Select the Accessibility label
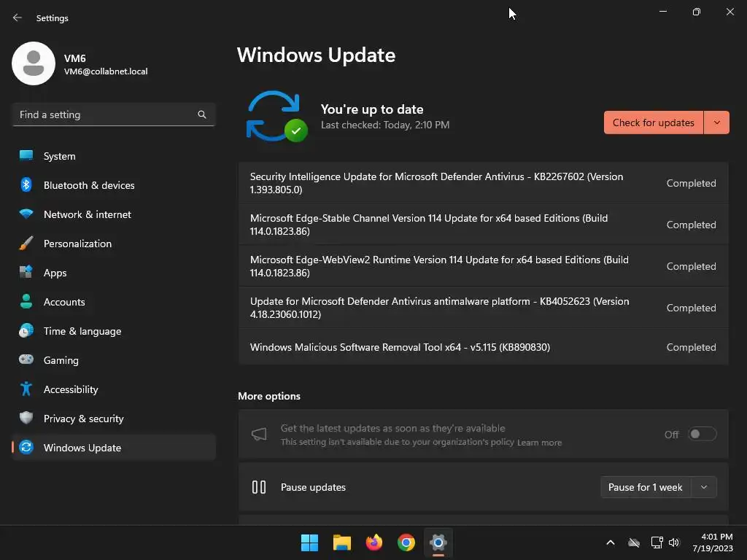747x560 pixels. click(x=71, y=389)
